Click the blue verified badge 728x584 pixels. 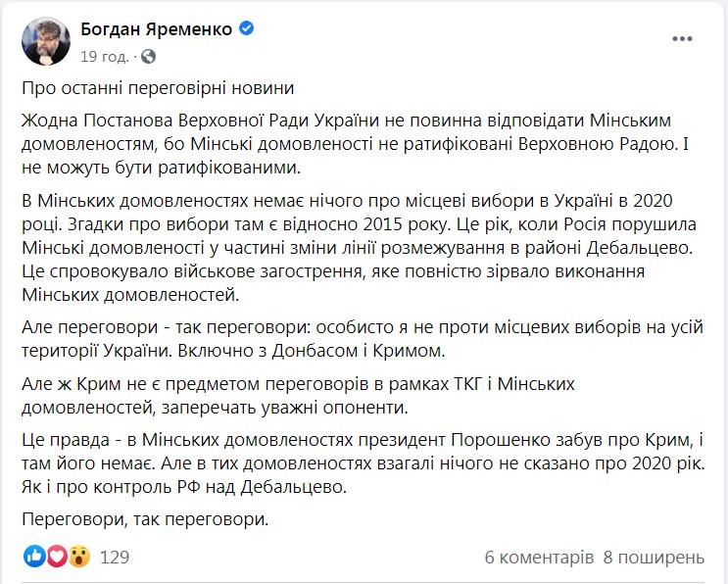coord(248,28)
